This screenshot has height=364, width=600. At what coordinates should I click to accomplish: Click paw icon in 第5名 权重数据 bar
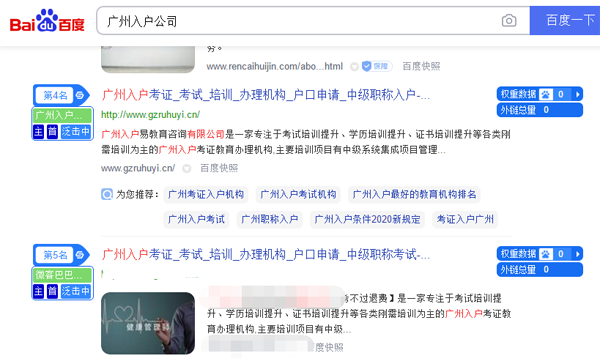pos(546,254)
